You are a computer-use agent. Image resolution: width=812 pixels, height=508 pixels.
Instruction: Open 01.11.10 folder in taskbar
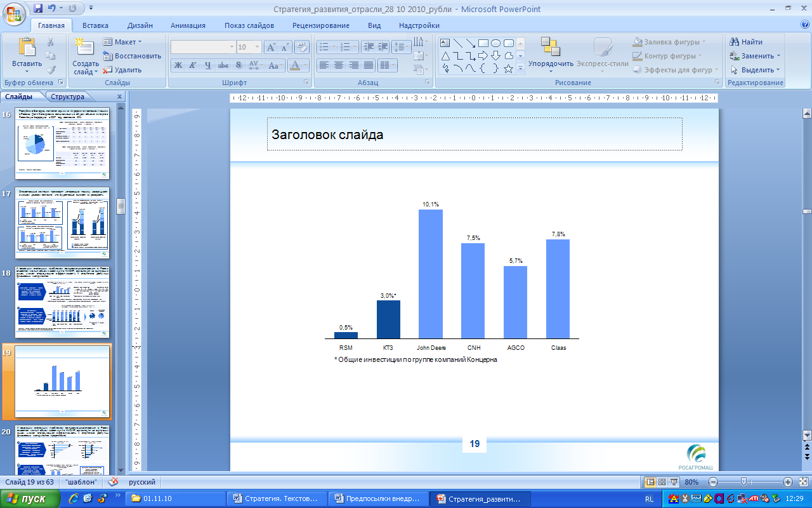(175, 498)
